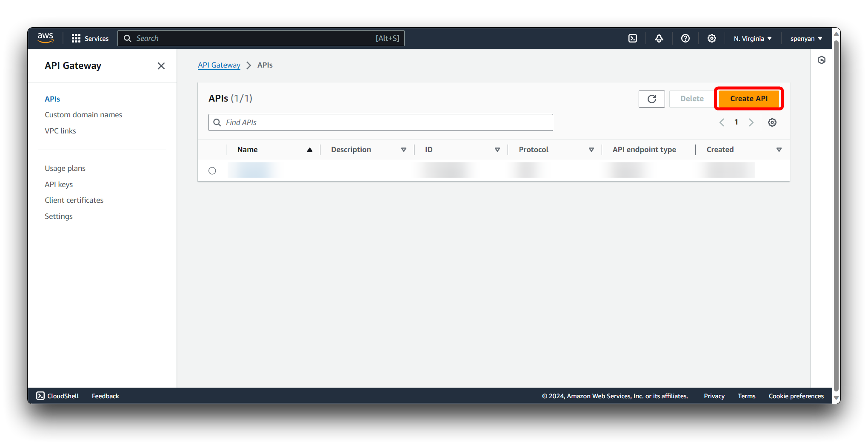This screenshot has width=868, height=445.
Task: Refresh the APIs list
Action: 652,99
